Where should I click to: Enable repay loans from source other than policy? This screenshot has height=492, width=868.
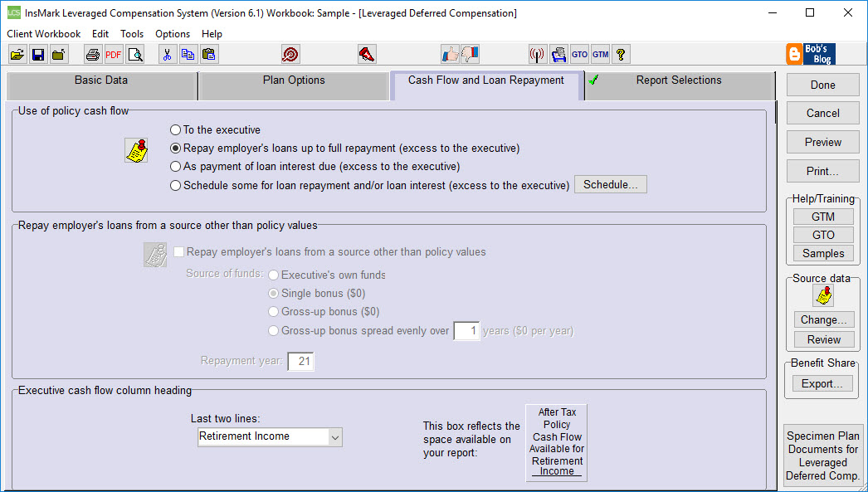(179, 251)
